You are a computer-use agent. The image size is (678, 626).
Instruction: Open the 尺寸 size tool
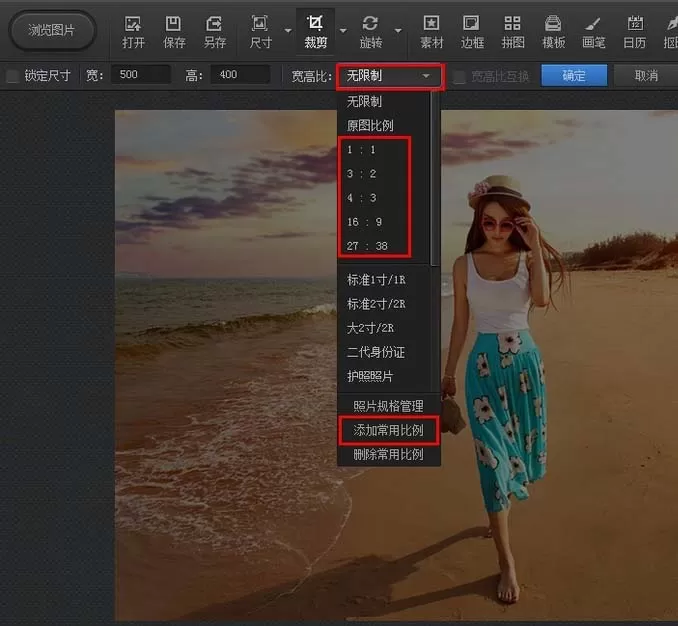pos(260,32)
